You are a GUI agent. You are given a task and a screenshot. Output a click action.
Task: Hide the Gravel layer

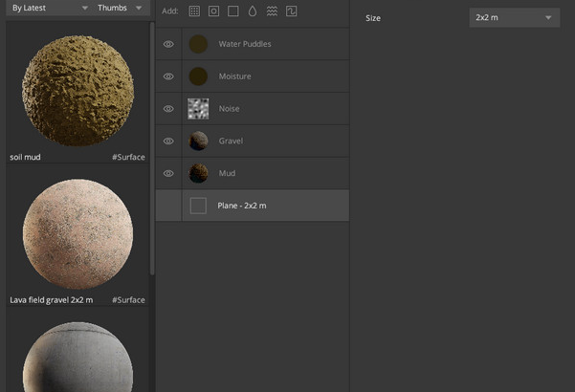click(168, 141)
